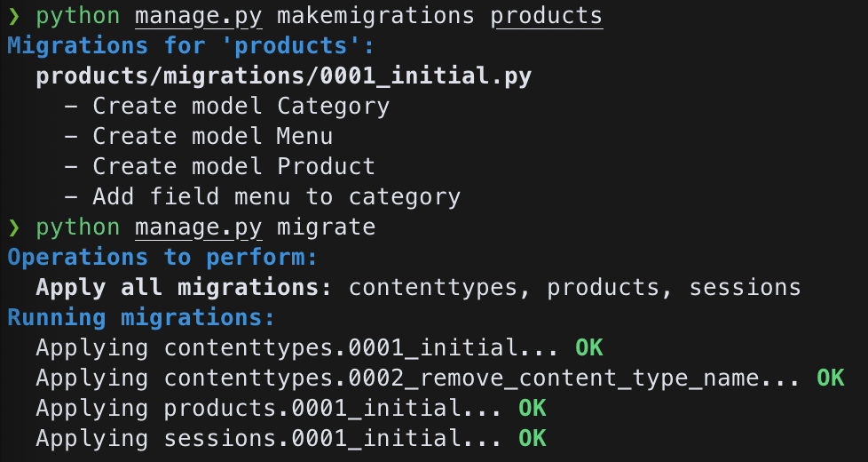Click 'makemigrations' in the first command
The image size is (868, 462).
pos(375,16)
